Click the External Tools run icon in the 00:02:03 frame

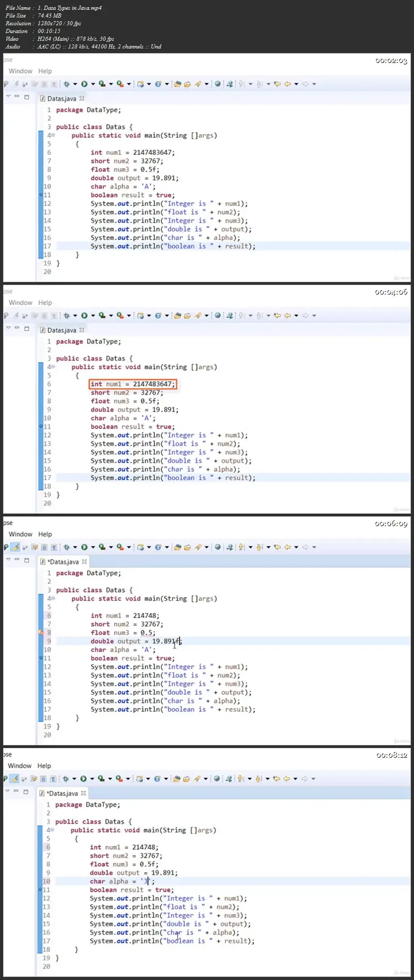click(x=120, y=84)
